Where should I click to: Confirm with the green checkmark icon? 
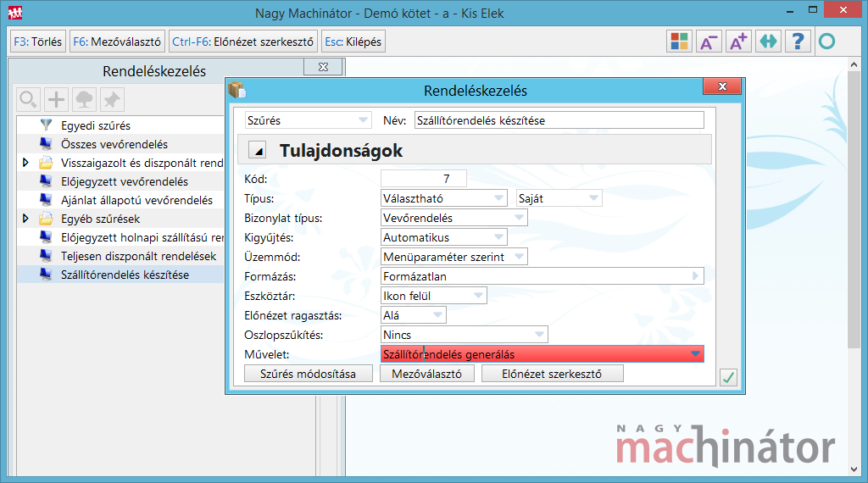[728, 377]
